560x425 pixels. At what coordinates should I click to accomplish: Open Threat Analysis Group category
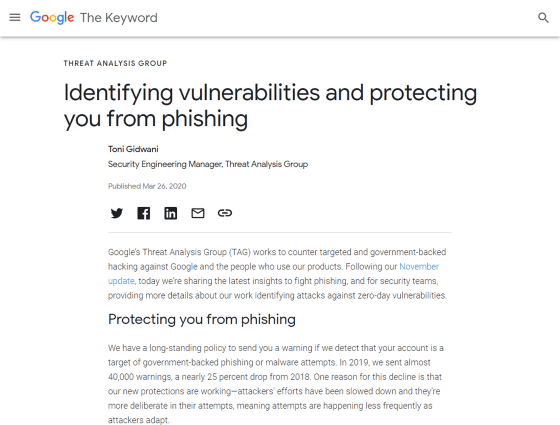pos(115,63)
